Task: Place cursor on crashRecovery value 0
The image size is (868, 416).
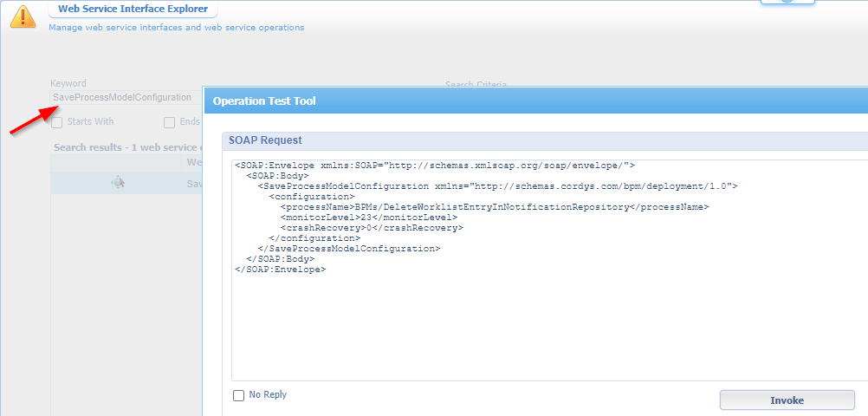Action: point(368,228)
